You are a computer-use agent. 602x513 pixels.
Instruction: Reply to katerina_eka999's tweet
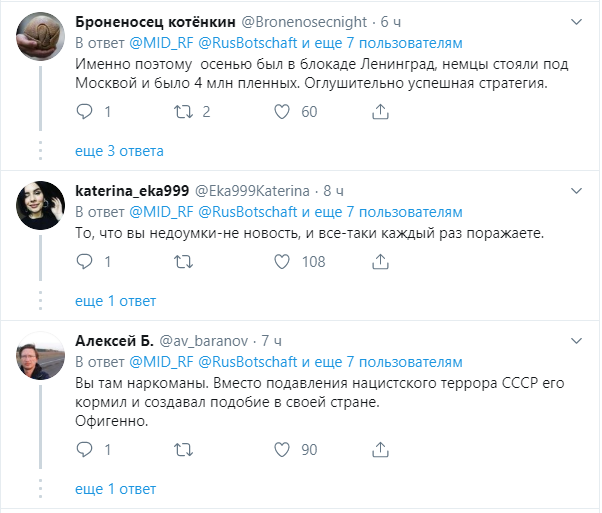[x=84, y=262]
